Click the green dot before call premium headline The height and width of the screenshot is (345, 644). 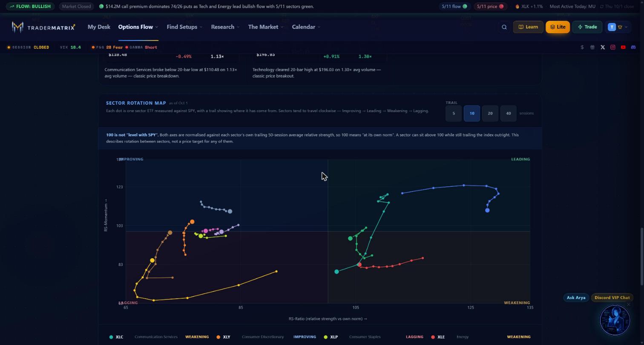101,6
